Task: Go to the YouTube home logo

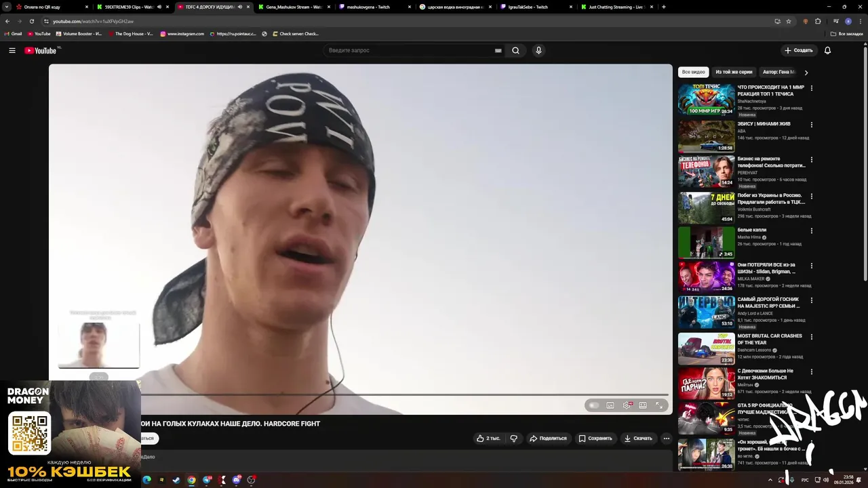Action: [41, 50]
